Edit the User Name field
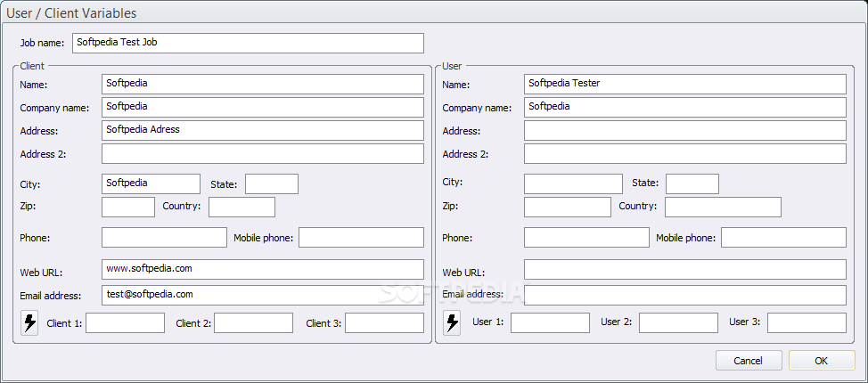This screenshot has width=868, height=383. pyautogui.click(x=685, y=84)
